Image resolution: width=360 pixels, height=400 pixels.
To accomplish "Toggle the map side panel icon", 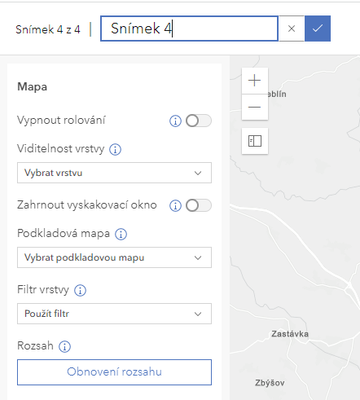I will click(255, 141).
